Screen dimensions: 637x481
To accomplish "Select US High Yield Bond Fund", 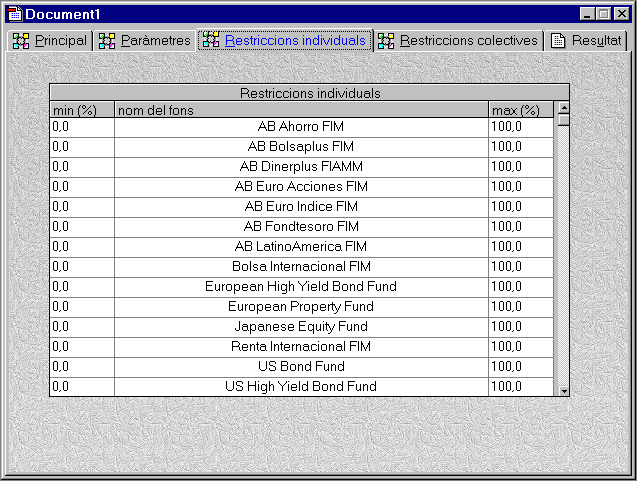I will pos(301,387).
